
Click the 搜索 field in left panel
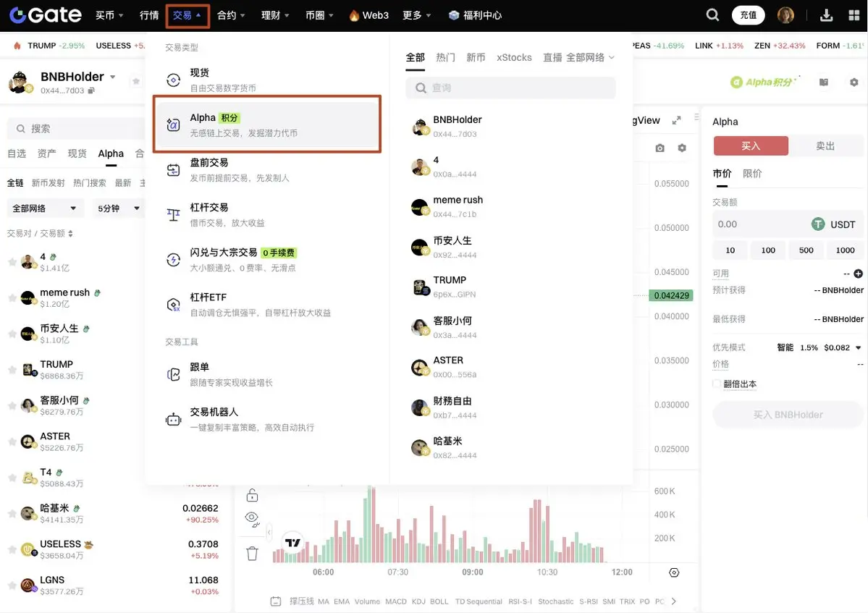pos(77,128)
